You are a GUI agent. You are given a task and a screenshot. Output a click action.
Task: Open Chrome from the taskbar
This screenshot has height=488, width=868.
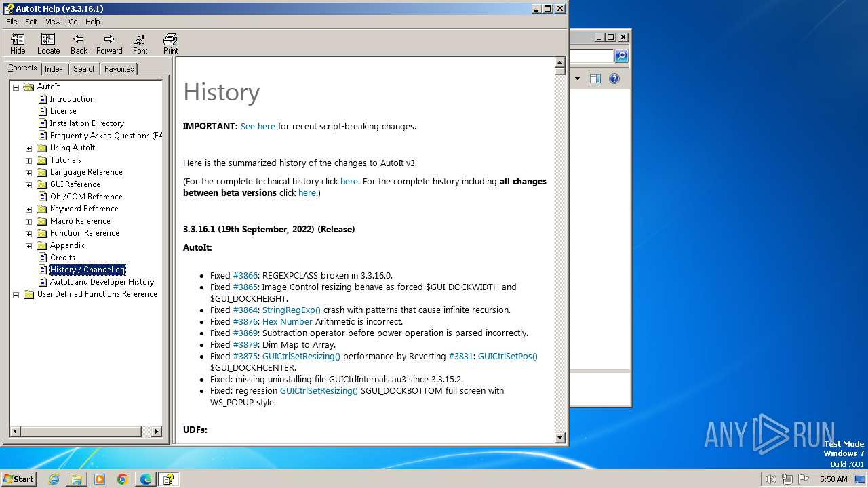(x=123, y=479)
